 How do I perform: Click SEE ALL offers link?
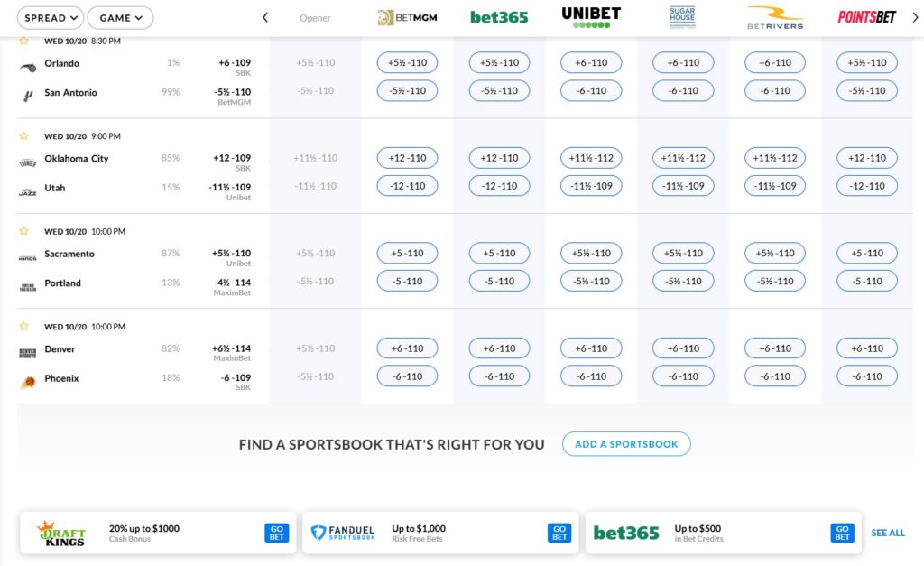888,533
